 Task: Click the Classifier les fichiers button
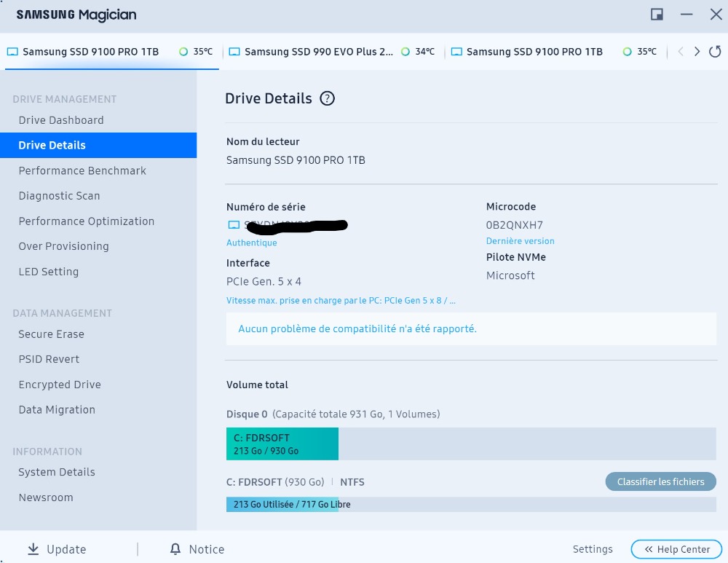660,481
